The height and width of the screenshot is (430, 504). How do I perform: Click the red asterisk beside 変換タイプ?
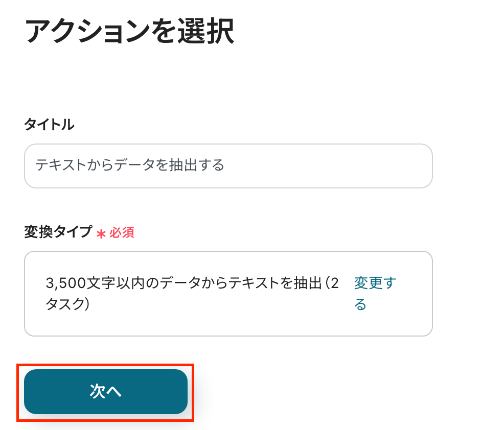[101, 234]
